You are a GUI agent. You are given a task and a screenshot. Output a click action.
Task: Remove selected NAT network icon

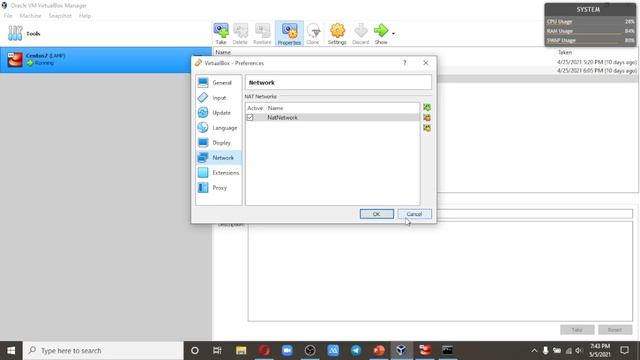pos(427,118)
